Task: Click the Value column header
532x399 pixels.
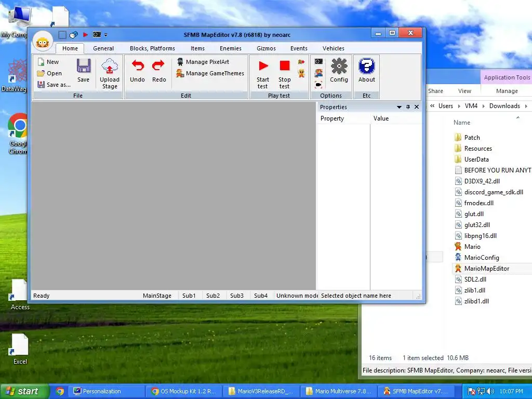Action: [396, 118]
